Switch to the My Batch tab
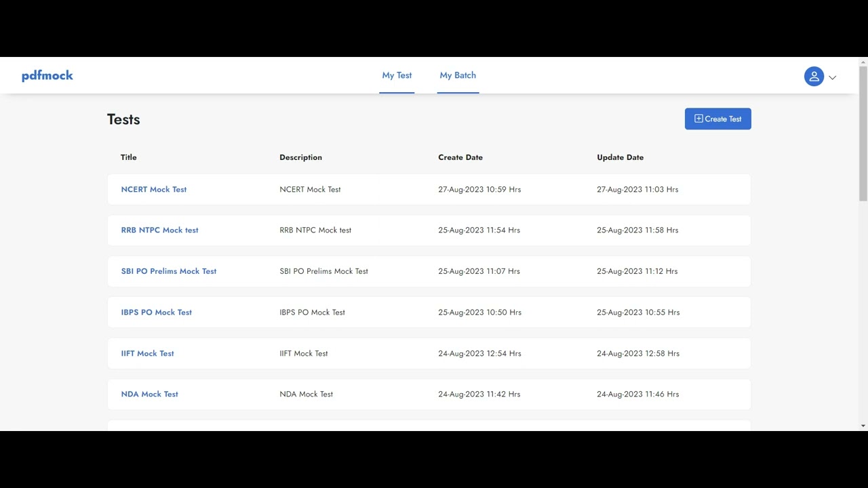Viewport: 868px width, 488px height. pyautogui.click(x=458, y=75)
